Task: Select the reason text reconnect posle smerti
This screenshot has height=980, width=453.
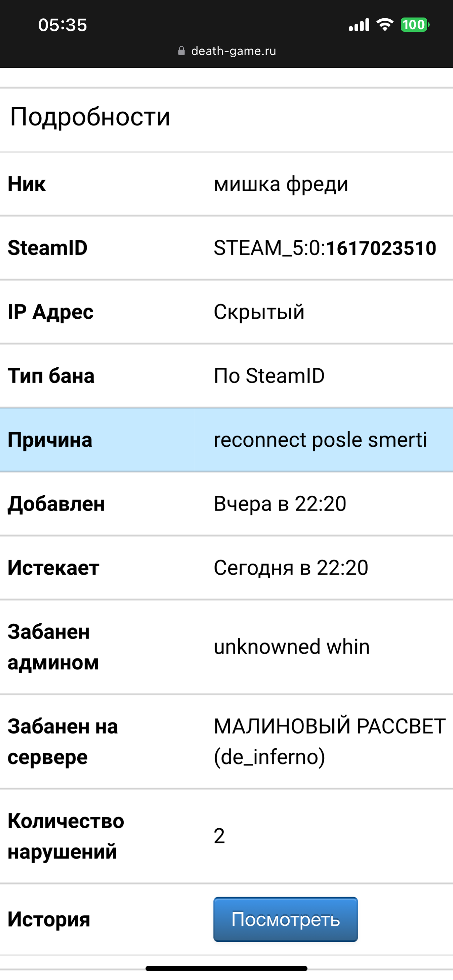Action: point(320,440)
